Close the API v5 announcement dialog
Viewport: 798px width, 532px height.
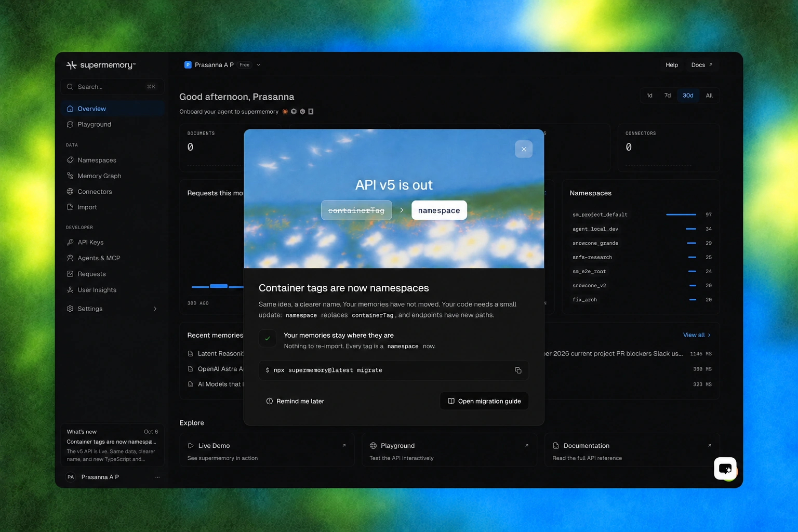(x=524, y=149)
